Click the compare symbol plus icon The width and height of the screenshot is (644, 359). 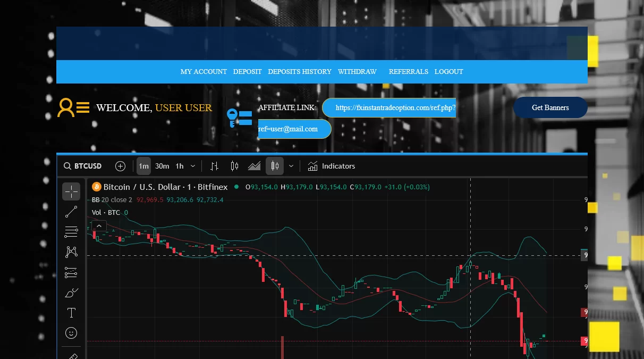coord(120,166)
